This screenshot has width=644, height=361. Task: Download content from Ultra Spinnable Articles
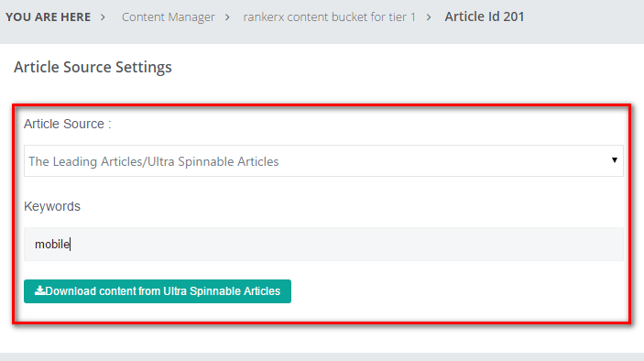point(158,291)
